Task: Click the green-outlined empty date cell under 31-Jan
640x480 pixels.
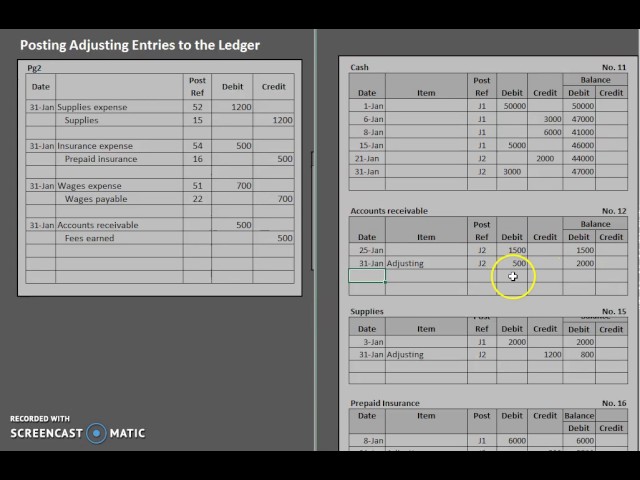Action: coord(367,276)
